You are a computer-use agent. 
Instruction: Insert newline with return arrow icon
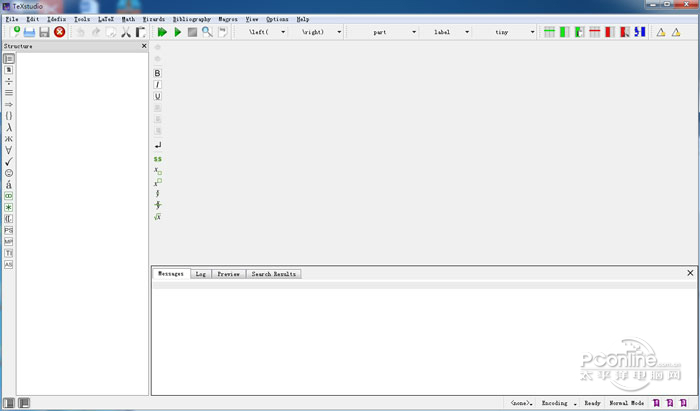[158, 145]
